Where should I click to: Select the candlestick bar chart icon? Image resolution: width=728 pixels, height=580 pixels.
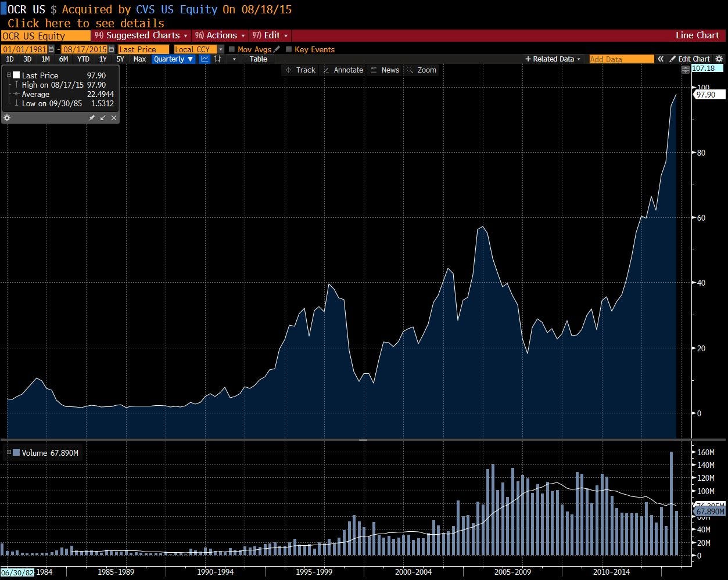pos(218,59)
